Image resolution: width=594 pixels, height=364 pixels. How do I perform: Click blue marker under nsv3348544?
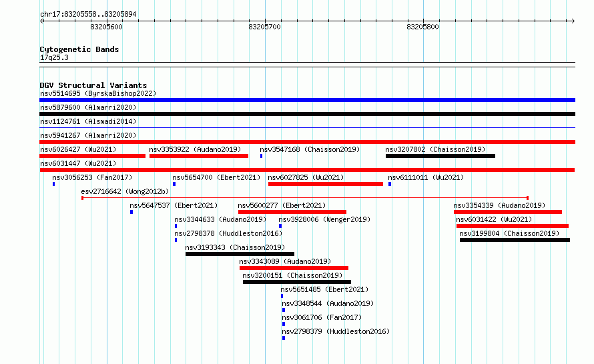(284, 310)
